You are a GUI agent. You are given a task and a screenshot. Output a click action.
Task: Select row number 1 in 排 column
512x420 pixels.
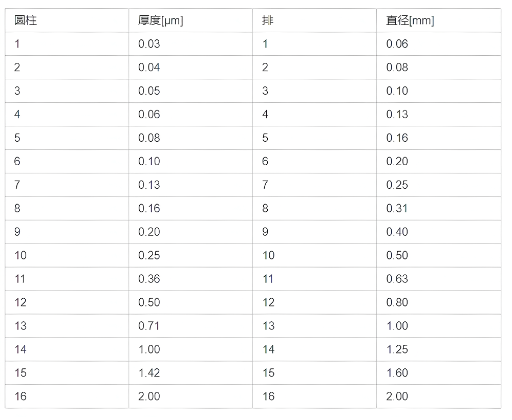(x=265, y=44)
